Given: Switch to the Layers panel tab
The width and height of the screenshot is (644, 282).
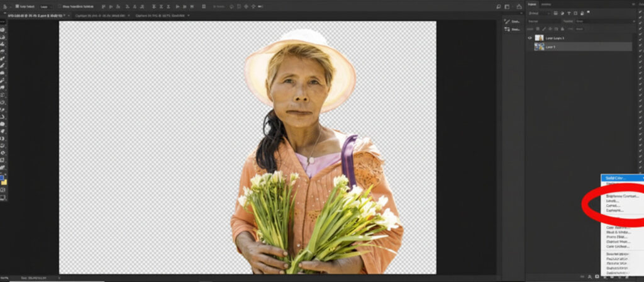Looking at the screenshot, I should click(x=532, y=4).
